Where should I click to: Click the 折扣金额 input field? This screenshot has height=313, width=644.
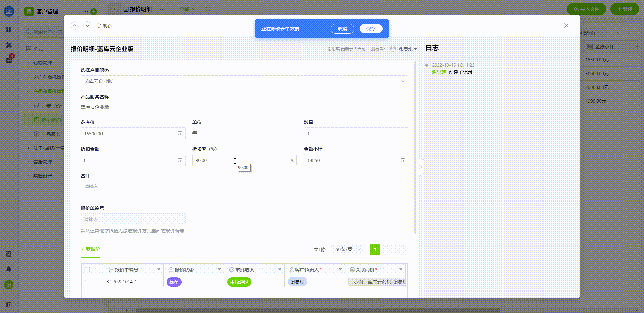pyautogui.click(x=133, y=160)
